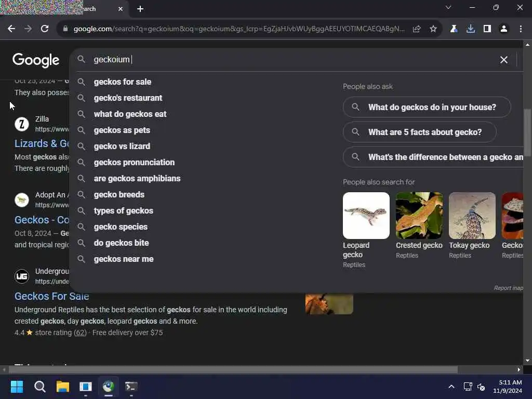Clear the search box with X icon
Viewport: 532px width, 399px height.
click(x=504, y=60)
